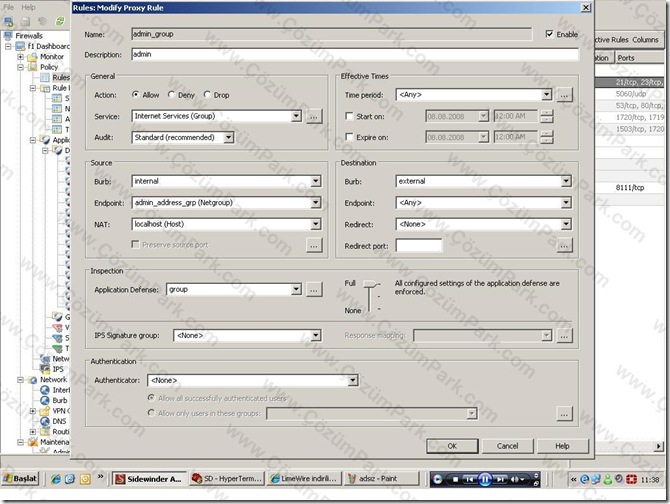Click the OK button
The height and width of the screenshot is (504, 670).
click(x=452, y=446)
